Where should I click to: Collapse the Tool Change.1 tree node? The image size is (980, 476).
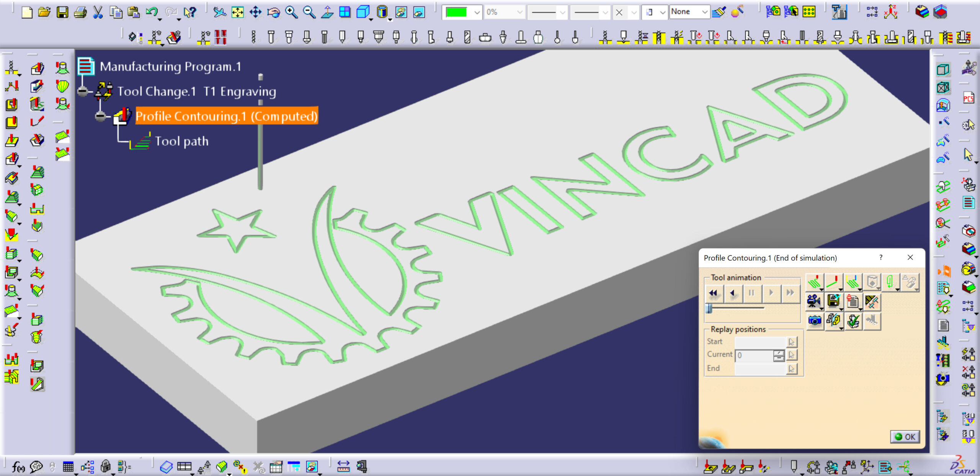[x=82, y=92]
